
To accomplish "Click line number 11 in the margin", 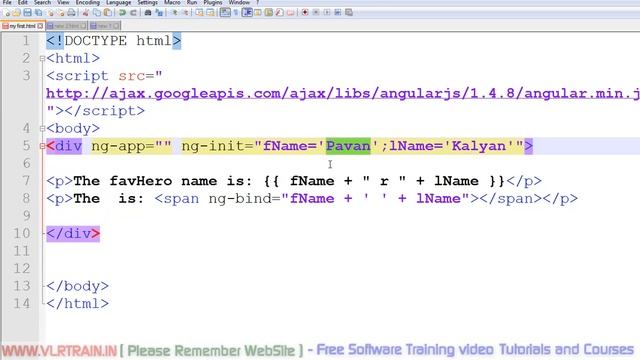I will (22, 251).
